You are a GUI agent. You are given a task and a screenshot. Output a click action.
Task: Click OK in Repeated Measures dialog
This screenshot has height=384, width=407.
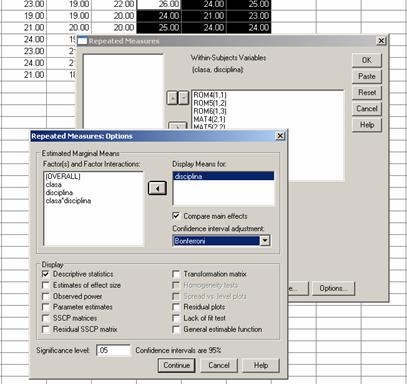point(367,60)
